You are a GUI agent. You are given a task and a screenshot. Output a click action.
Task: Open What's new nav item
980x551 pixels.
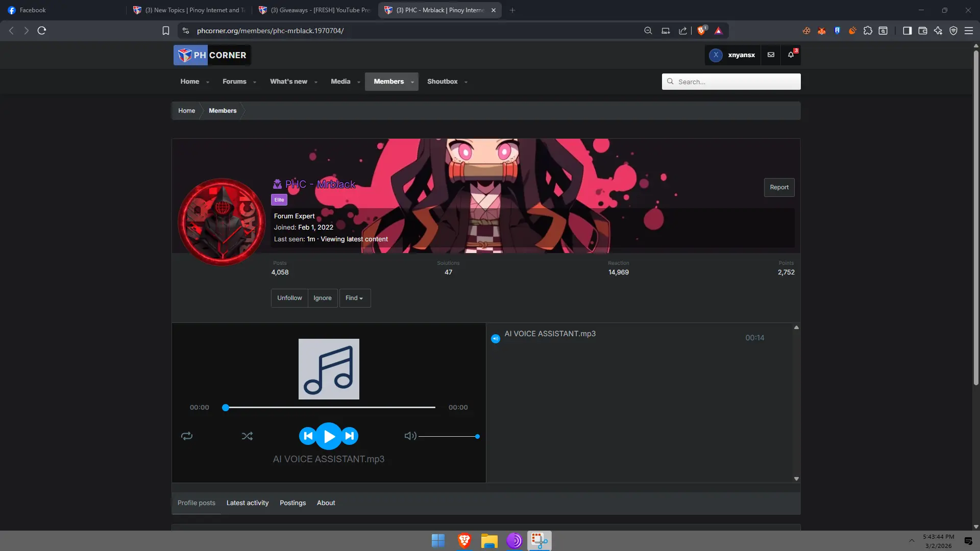[288, 82]
